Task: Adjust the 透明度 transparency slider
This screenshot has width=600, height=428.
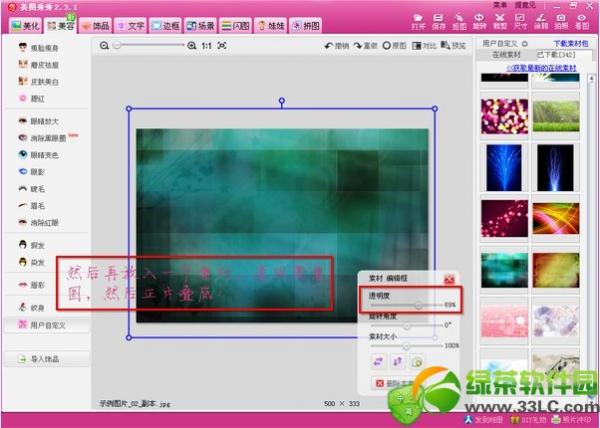Action: pos(418,305)
